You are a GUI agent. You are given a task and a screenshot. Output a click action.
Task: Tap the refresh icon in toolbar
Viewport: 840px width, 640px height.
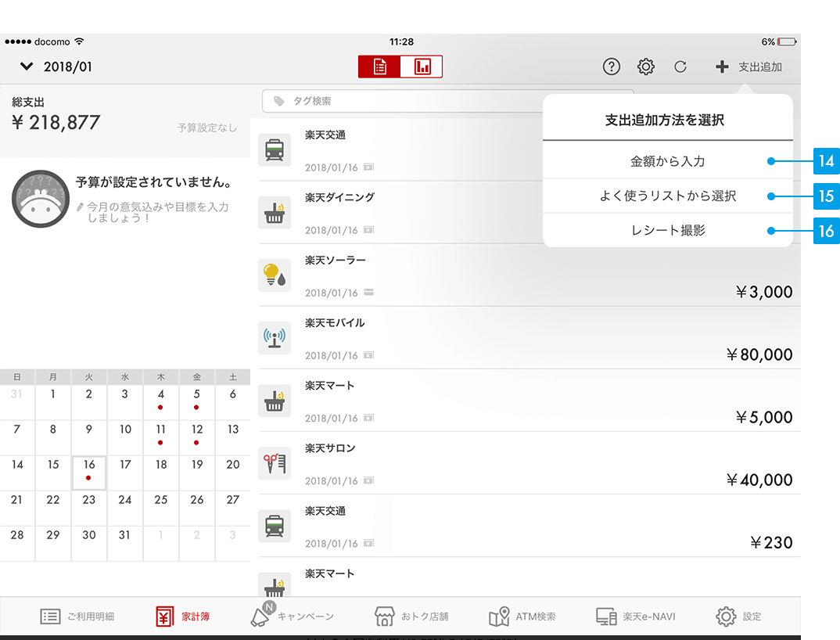pyautogui.click(x=680, y=67)
